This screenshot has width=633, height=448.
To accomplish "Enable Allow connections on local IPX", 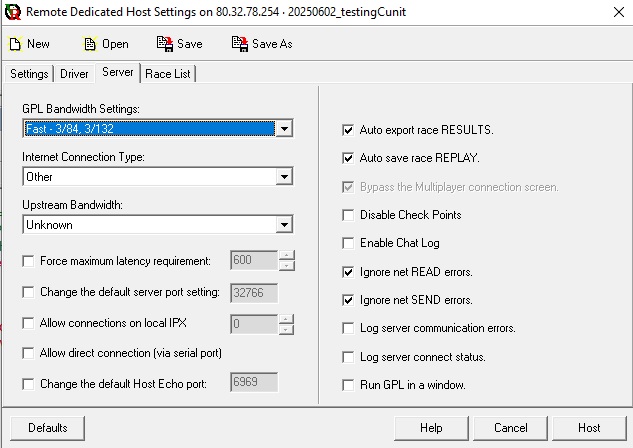I will pyautogui.click(x=28, y=323).
